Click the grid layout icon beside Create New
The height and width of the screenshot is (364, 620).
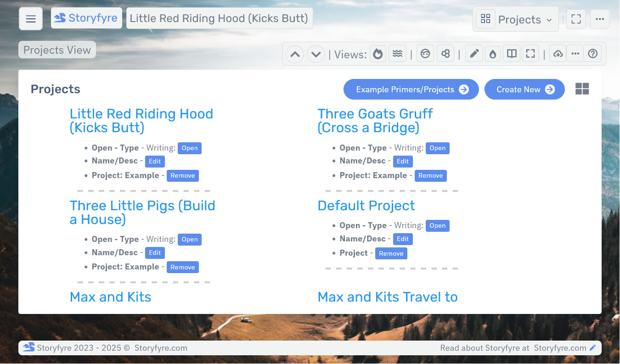(x=582, y=89)
